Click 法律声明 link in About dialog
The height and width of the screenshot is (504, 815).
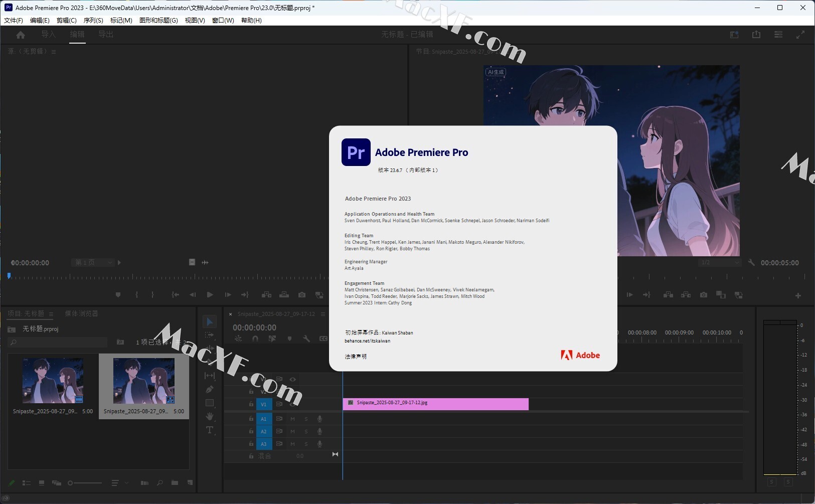point(356,357)
